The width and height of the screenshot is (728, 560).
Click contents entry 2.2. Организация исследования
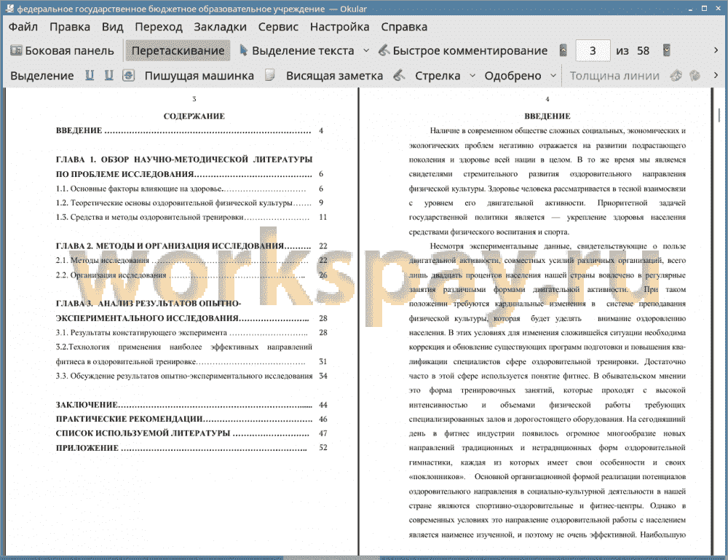pyautogui.click(x=191, y=275)
